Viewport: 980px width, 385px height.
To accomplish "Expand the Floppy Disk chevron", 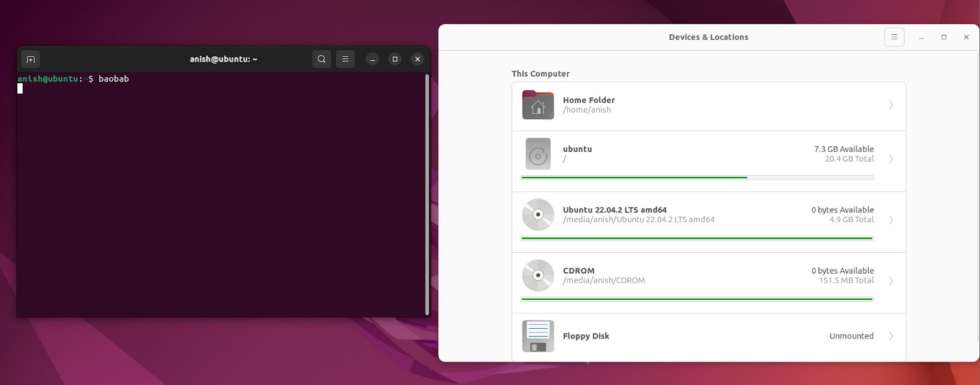I will (891, 336).
